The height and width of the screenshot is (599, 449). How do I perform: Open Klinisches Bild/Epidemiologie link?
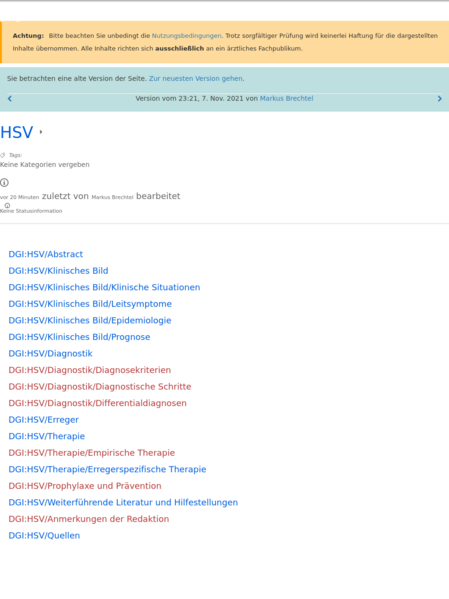click(x=90, y=320)
